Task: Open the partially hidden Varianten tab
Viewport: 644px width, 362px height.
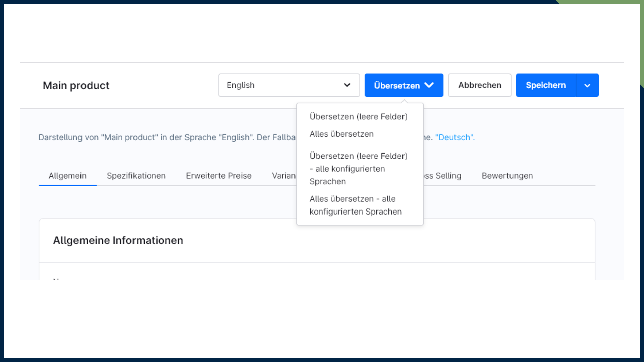Action: [284, 176]
